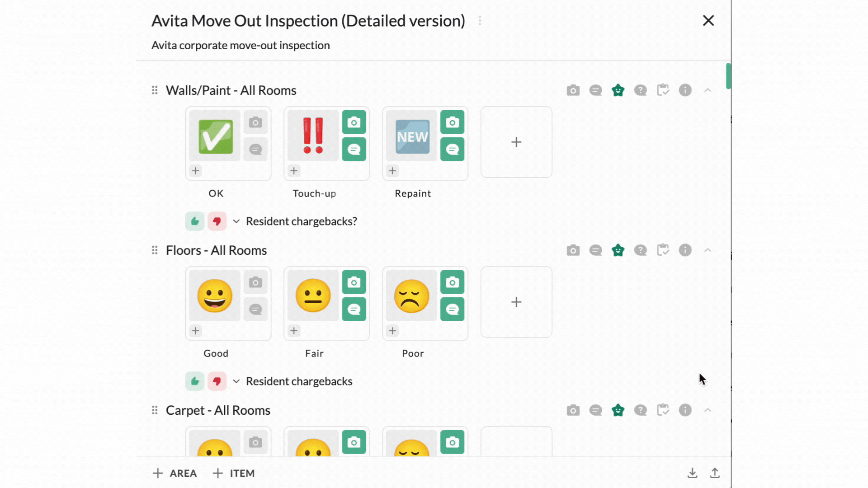Expand chevron next to Resident chargebacks? question
This screenshot has width=868, height=488.
236,221
